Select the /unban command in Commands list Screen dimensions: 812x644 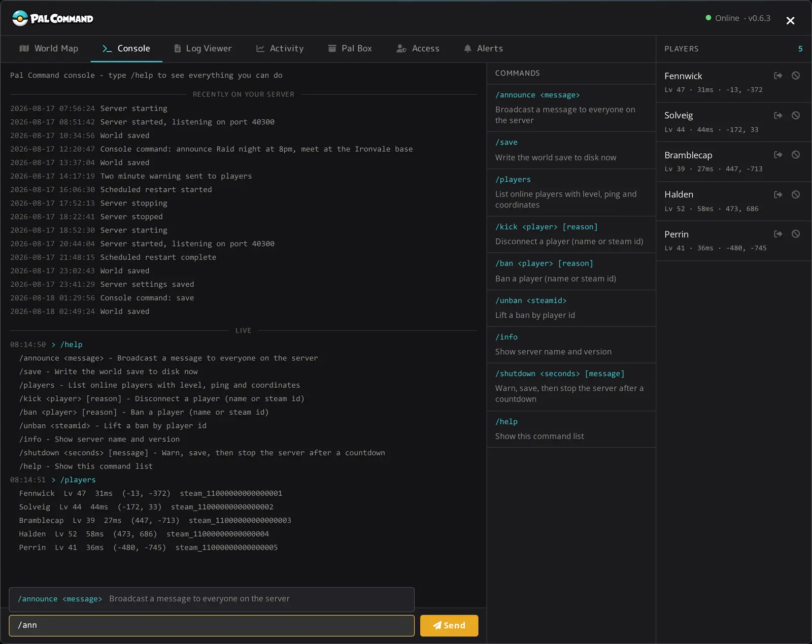(x=571, y=308)
